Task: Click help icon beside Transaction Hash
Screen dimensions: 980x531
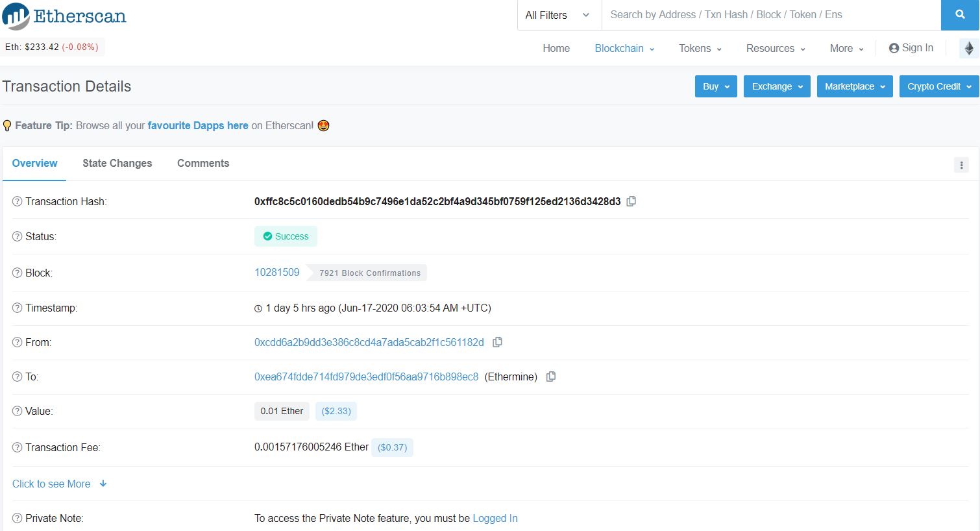Action: [x=18, y=201]
